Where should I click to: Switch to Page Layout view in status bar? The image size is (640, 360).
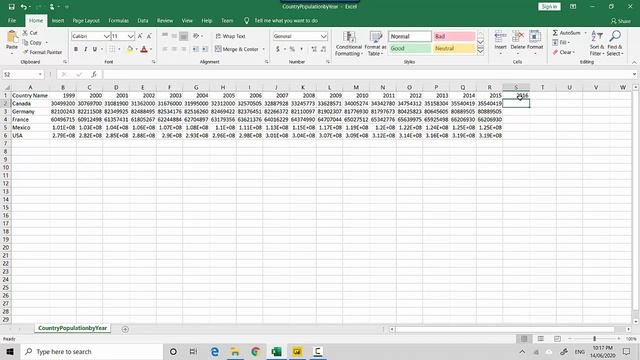point(541,339)
